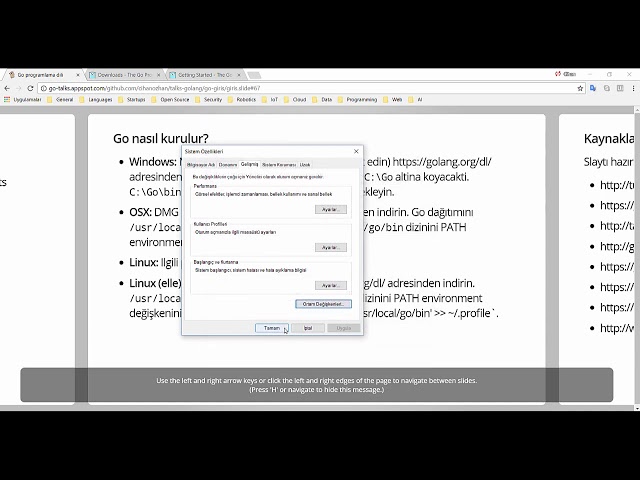Select the Gelişmiş tab in dialog
Screen dimensions: 640x480
(x=249, y=164)
